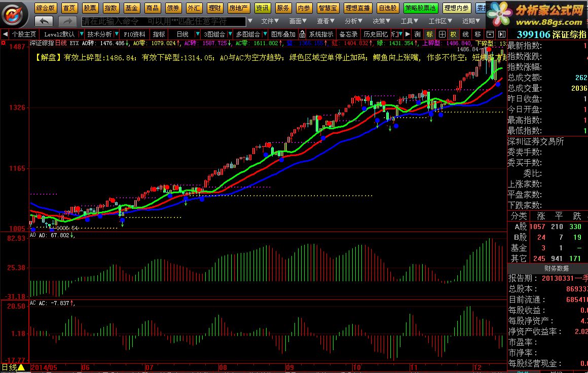This screenshot has height=373, width=588.
Task: Click the 指数 button
Action: click(111, 8)
